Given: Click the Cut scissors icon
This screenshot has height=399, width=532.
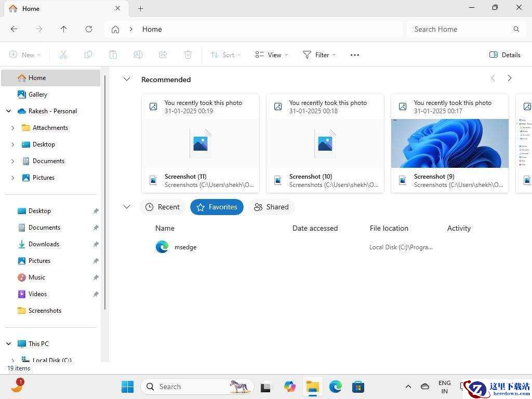Looking at the screenshot, I should (63, 55).
